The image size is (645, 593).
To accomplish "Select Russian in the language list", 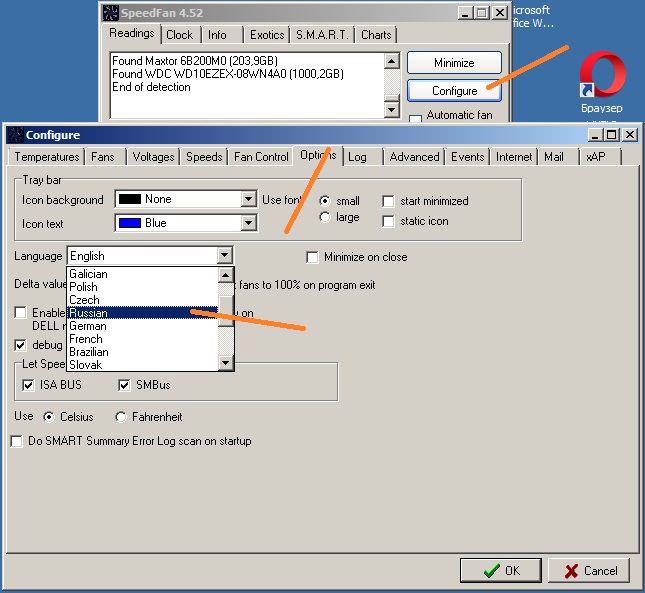I will tap(140, 313).
